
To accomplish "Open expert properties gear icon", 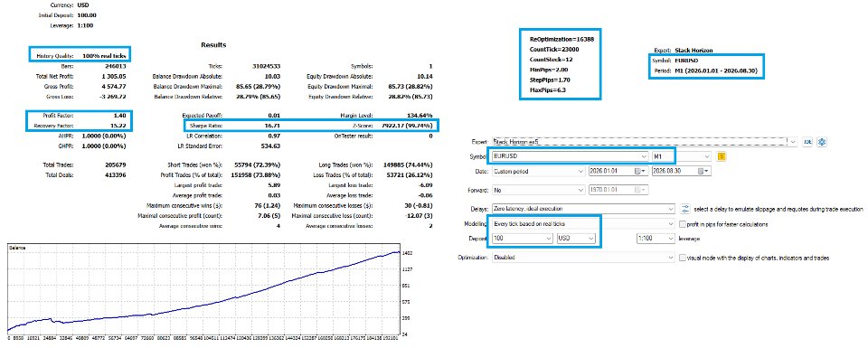I will click(822, 142).
